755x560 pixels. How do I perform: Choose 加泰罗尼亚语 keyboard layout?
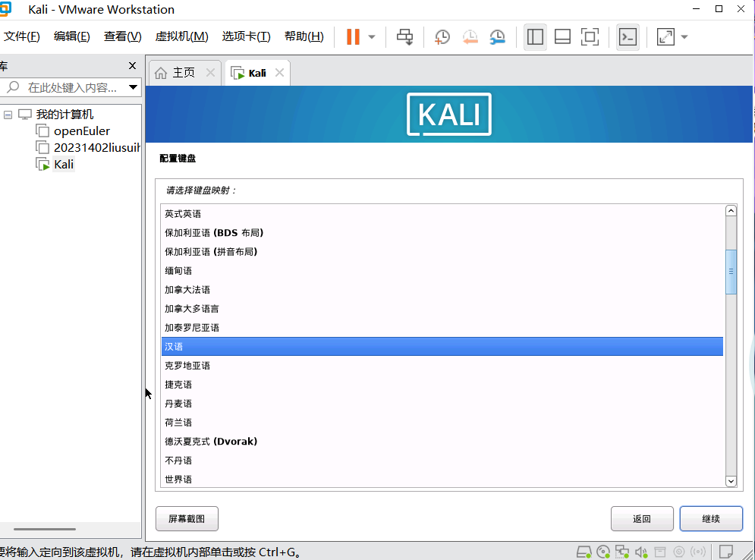tap(442, 328)
